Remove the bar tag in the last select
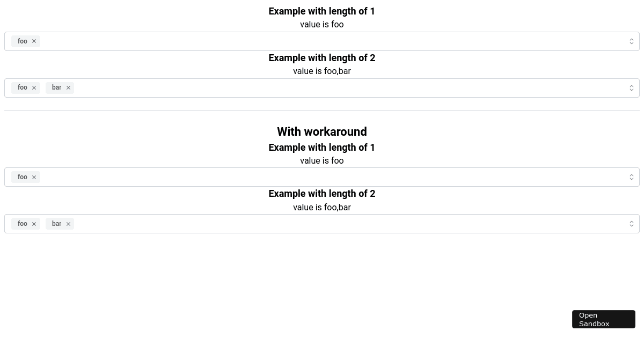 [68, 224]
